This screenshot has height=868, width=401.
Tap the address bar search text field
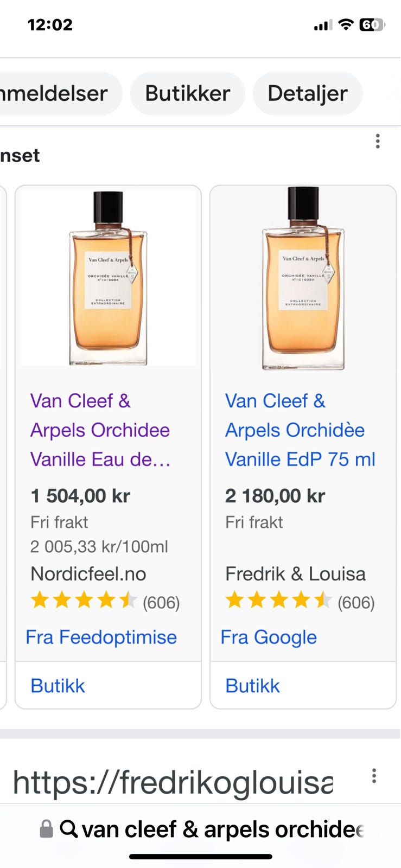coord(222,829)
